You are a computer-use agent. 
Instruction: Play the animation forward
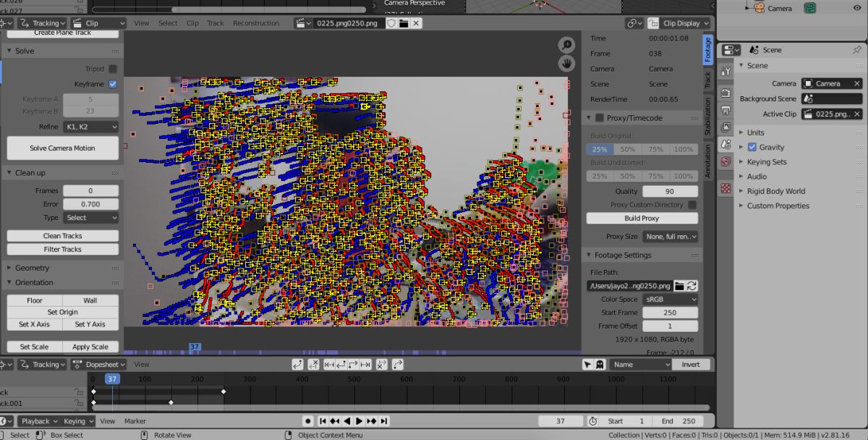tap(359, 421)
